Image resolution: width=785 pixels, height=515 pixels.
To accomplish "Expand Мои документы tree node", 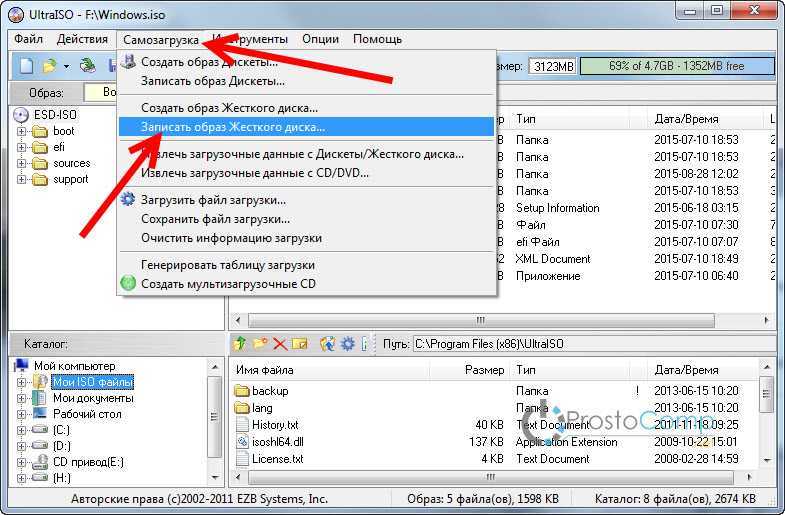I will coord(21,398).
